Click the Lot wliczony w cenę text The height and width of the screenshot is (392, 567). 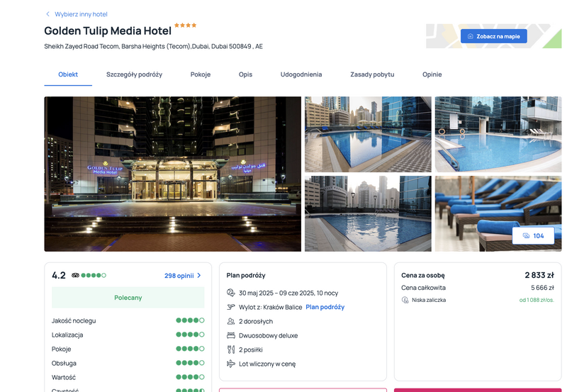click(x=267, y=364)
